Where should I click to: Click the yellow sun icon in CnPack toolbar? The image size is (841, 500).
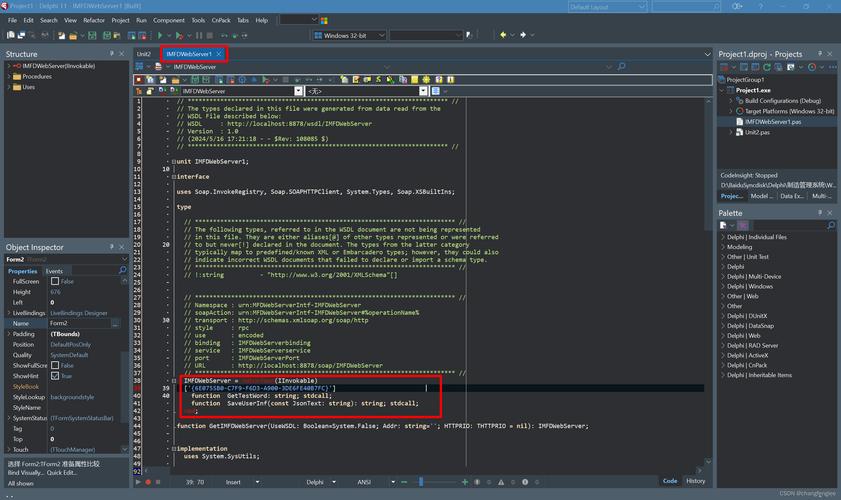coord(426,79)
